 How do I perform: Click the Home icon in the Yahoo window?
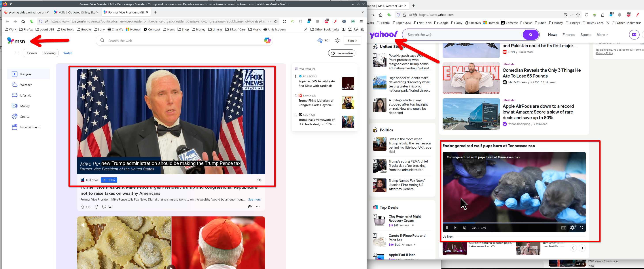pos(381,15)
